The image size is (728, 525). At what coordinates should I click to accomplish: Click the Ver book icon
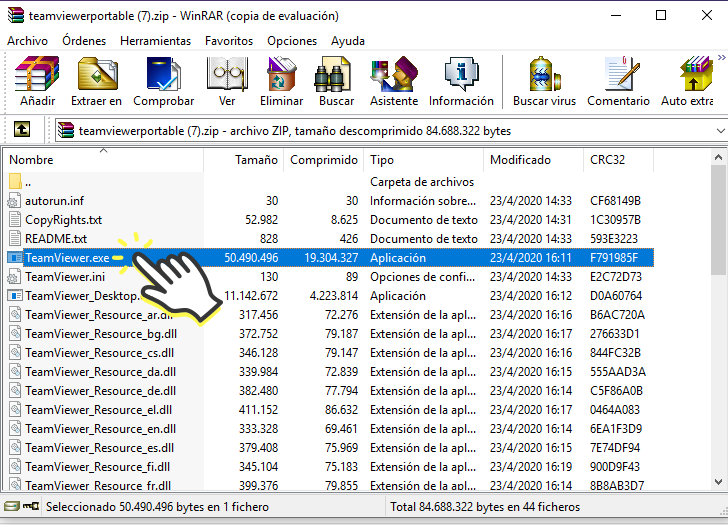tap(227, 74)
